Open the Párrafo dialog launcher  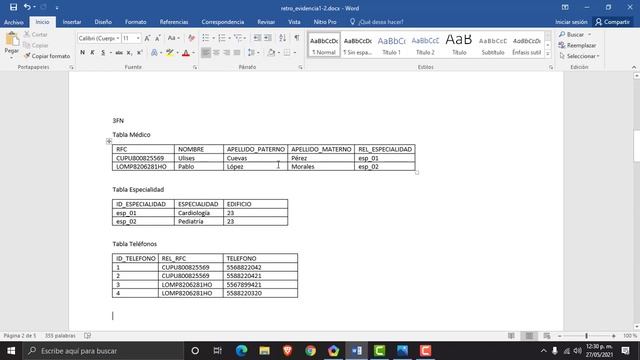[x=300, y=67]
